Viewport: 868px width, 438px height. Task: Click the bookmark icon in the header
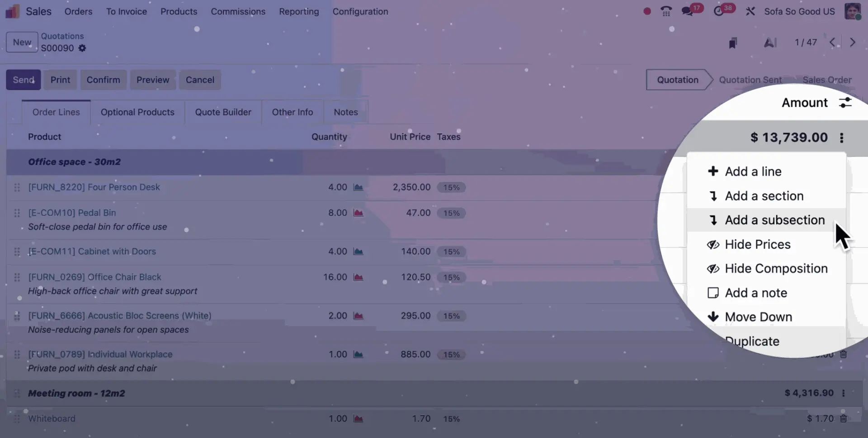click(x=733, y=43)
